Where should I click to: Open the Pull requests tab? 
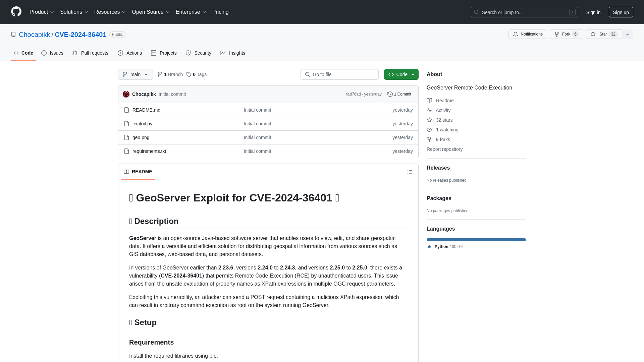pos(90,53)
